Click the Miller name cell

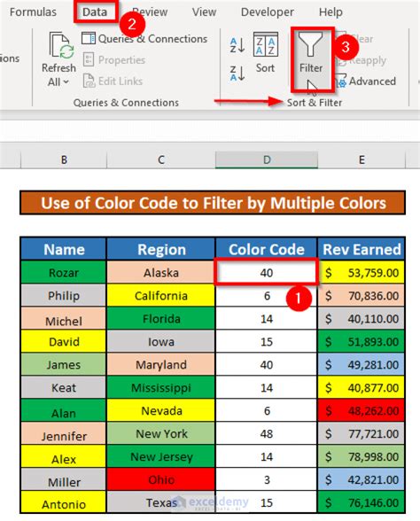pos(64,479)
